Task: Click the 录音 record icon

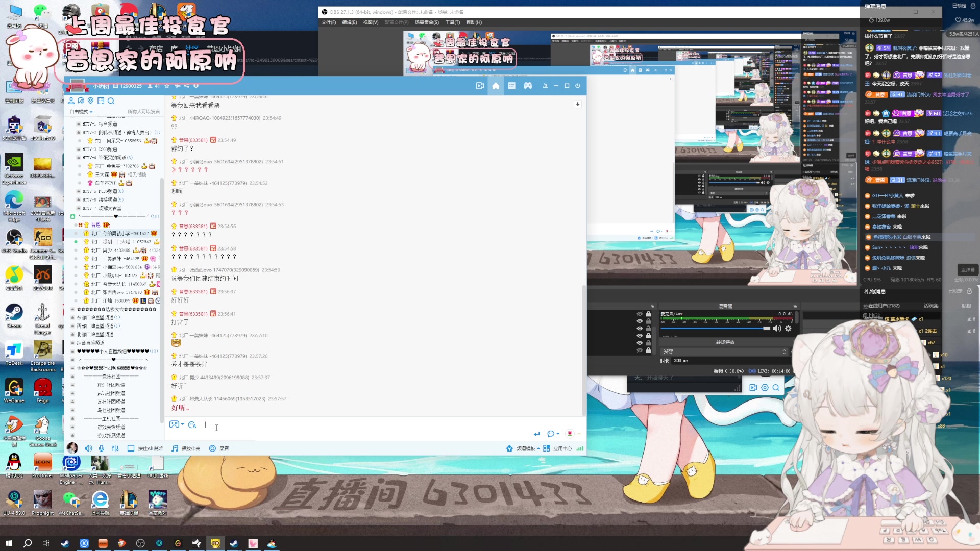Action: (212, 448)
